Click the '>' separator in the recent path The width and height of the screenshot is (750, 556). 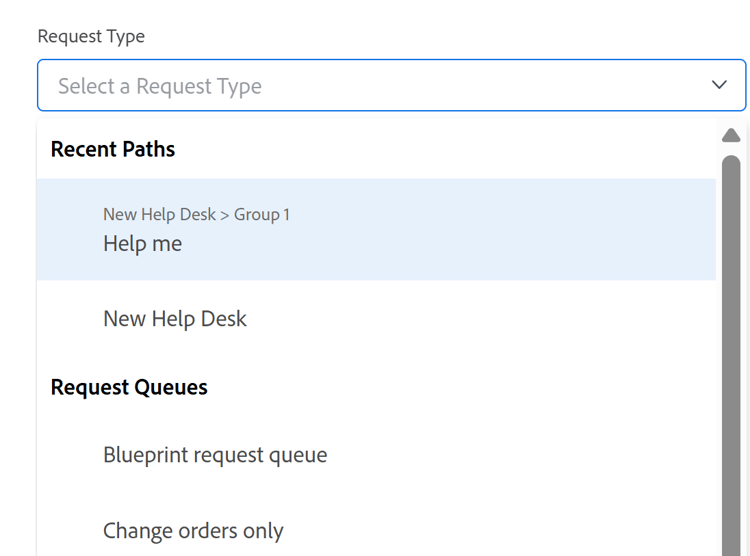click(x=224, y=214)
